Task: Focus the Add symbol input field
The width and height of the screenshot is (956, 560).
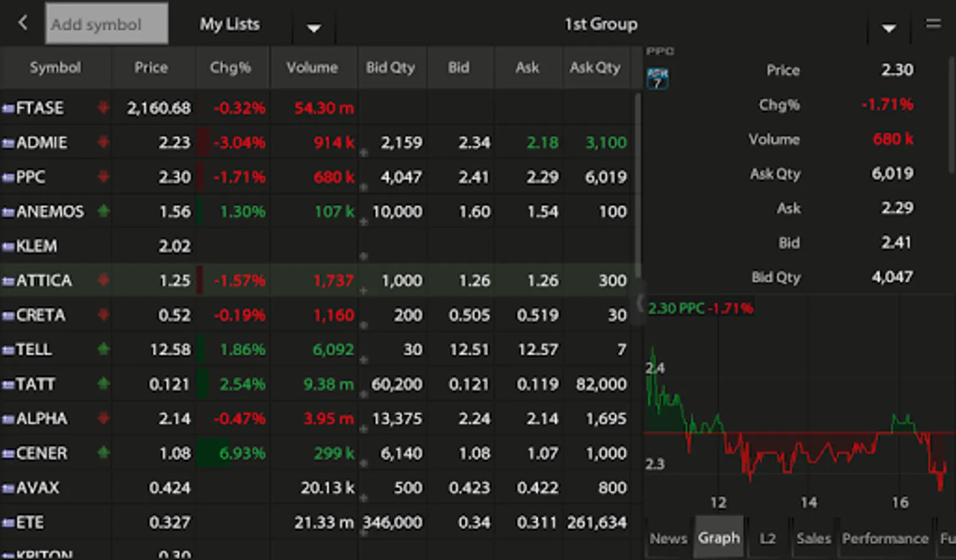Action: [x=106, y=24]
